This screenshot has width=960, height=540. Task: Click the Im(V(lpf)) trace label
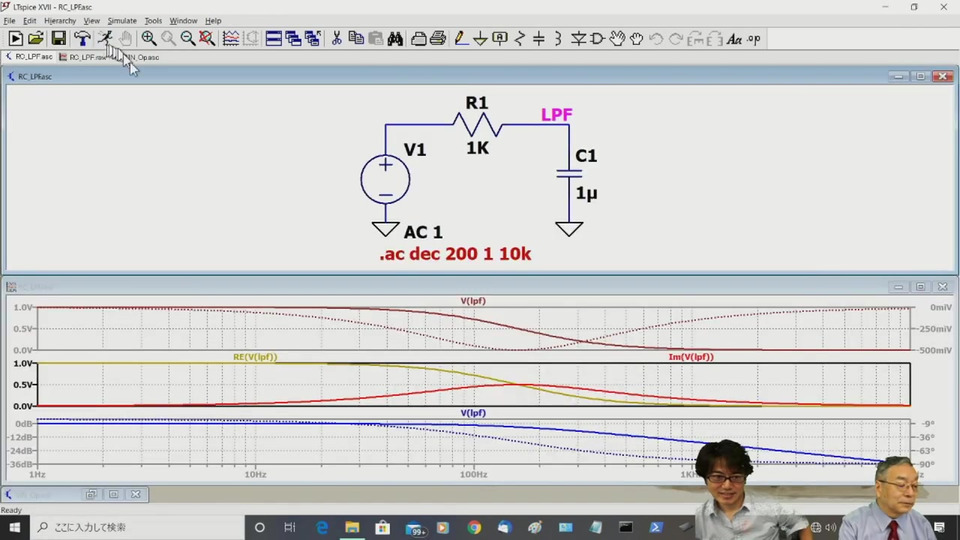[691, 357]
